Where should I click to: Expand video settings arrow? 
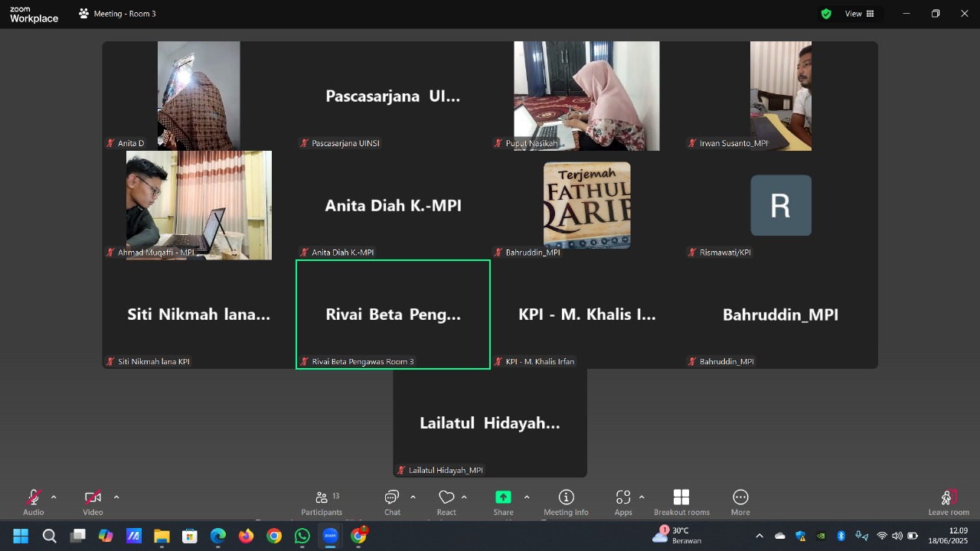[x=116, y=497]
